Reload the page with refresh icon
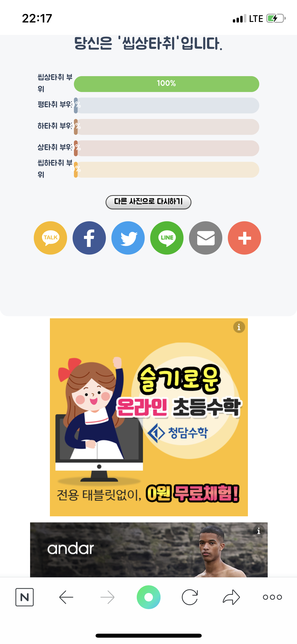 (190, 597)
